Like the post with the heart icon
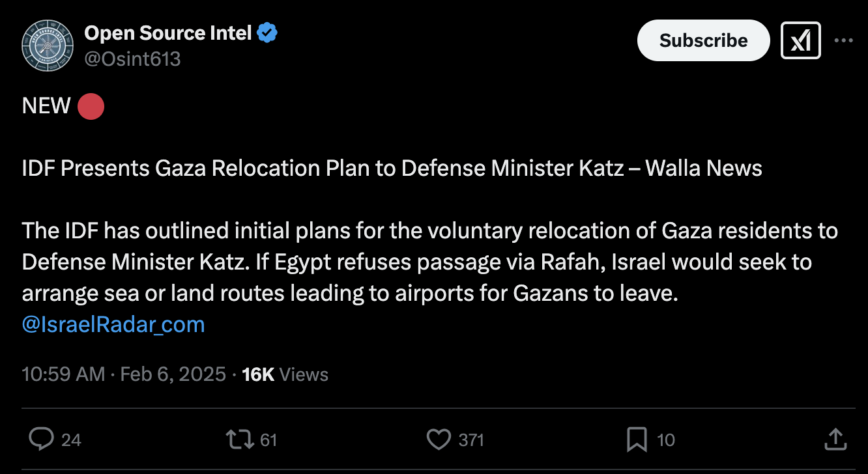Viewport: 868px width, 474px height. (439, 440)
